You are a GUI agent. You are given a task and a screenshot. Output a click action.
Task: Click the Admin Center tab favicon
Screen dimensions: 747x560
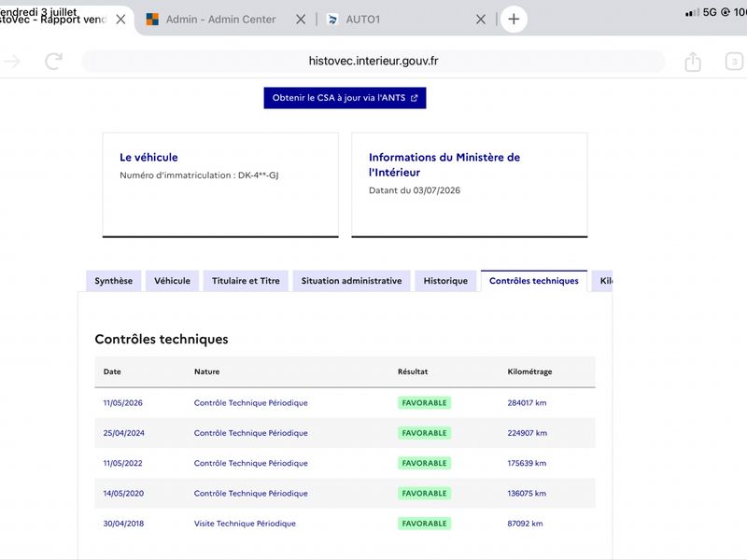[x=152, y=20]
